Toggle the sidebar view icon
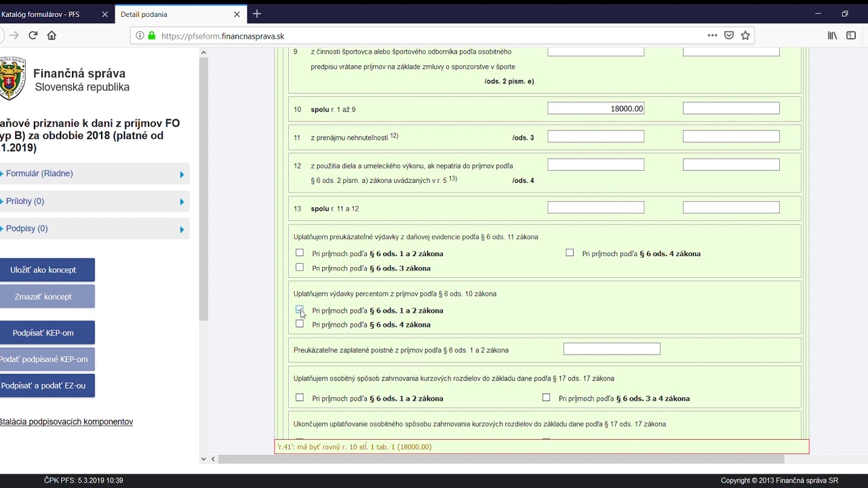Image resolution: width=868 pixels, height=488 pixels. coord(851,35)
